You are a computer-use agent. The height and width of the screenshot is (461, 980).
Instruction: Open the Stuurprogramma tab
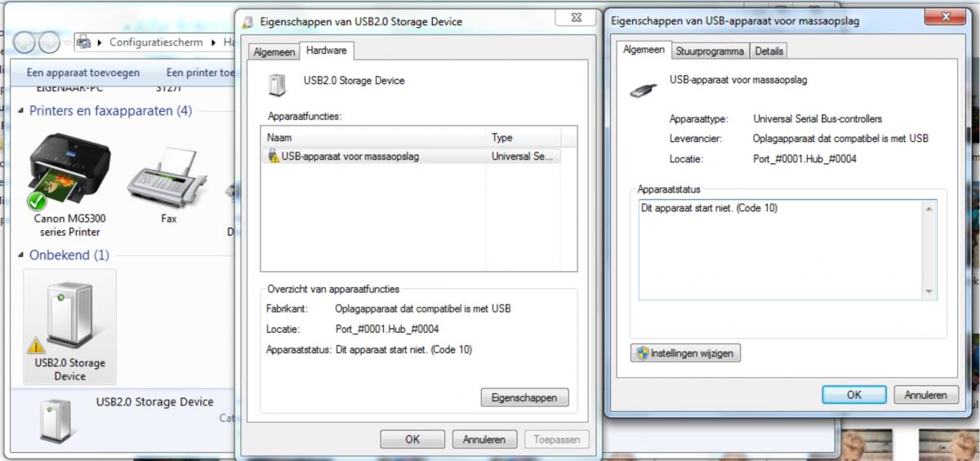point(710,51)
